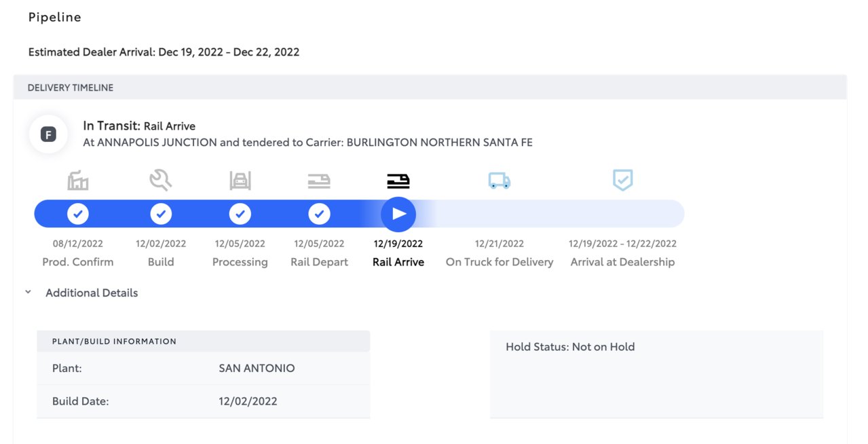Viewport: 868px width, 444px height.
Task: Click the Build stage completed checkmark
Action: pos(161,214)
